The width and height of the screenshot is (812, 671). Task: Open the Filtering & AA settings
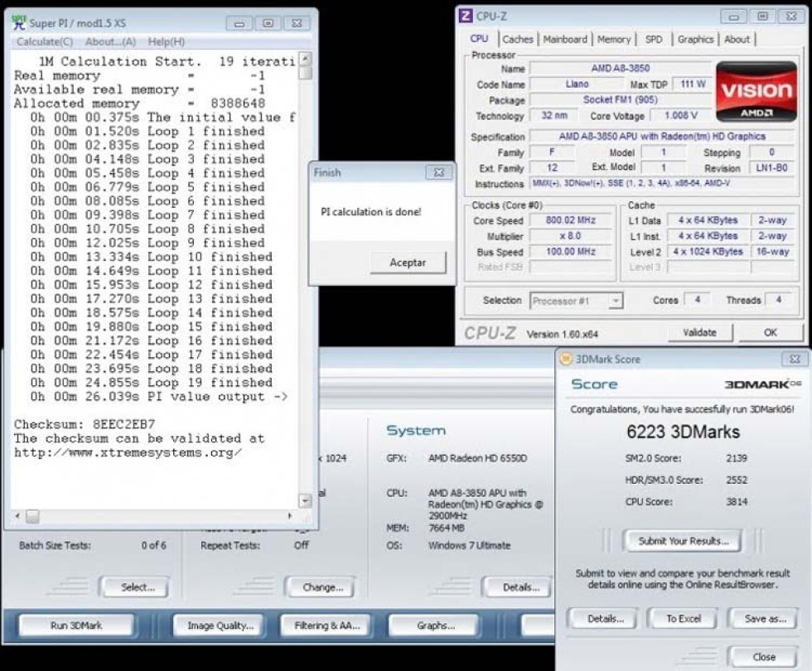[x=325, y=625]
